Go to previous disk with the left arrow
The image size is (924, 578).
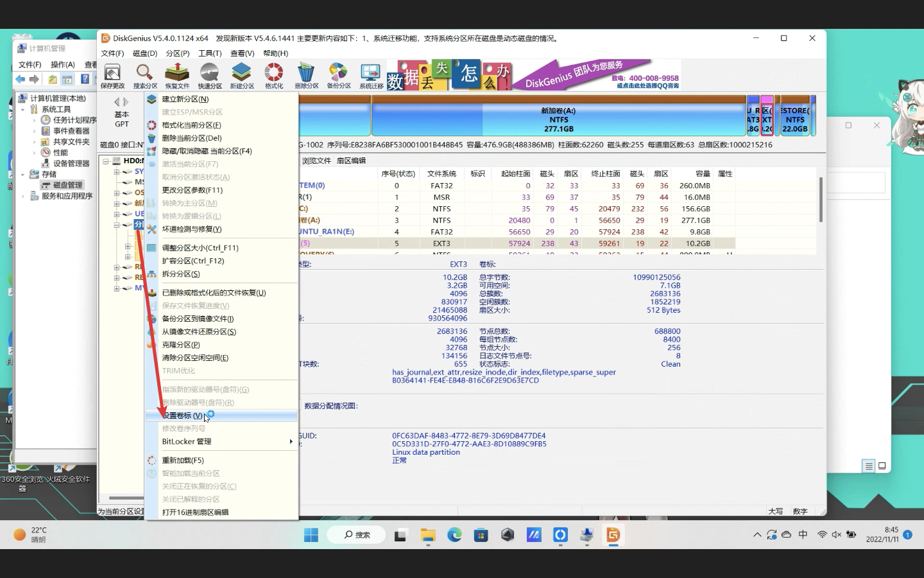[x=117, y=101]
